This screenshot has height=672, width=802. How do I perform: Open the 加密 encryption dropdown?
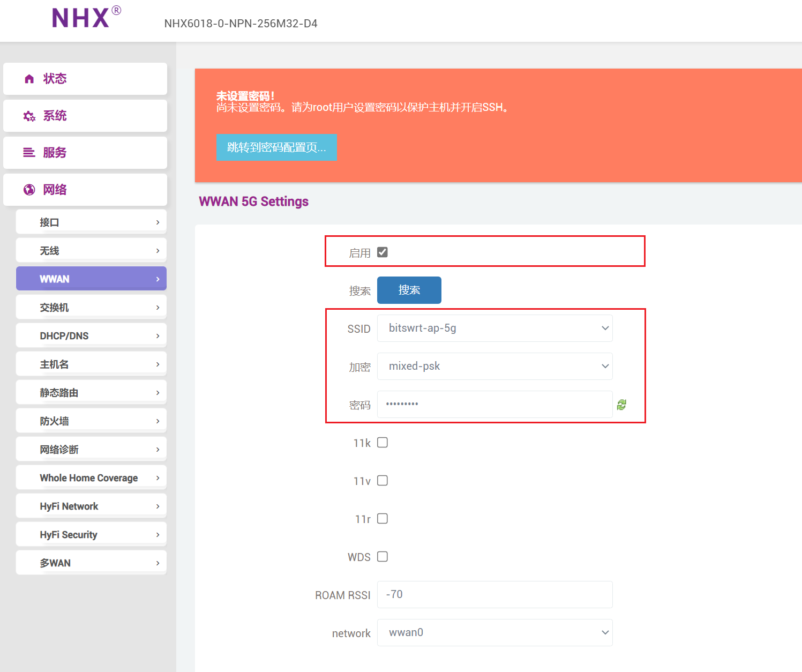click(x=494, y=366)
